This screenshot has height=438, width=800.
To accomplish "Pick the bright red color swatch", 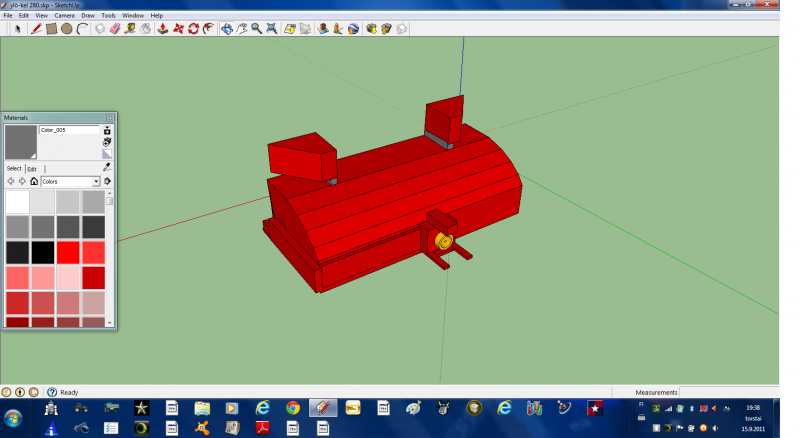I will click(x=68, y=253).
